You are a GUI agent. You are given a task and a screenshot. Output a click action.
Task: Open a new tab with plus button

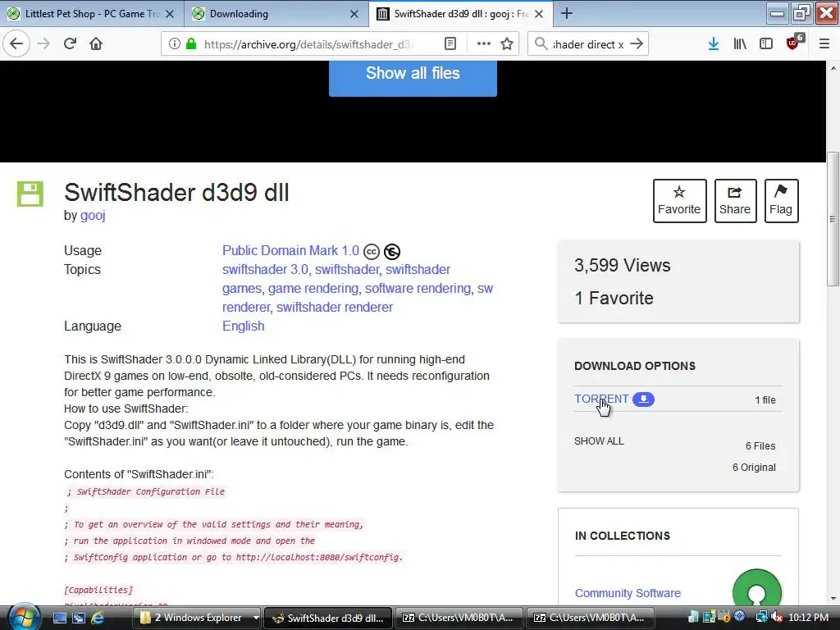[x=567, y=13]
